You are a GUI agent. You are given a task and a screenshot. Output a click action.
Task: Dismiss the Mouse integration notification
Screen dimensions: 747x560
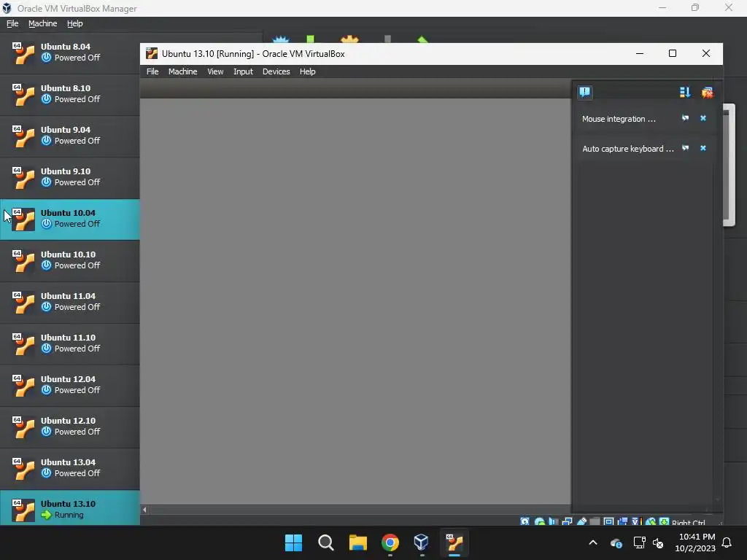click(703, 118)
